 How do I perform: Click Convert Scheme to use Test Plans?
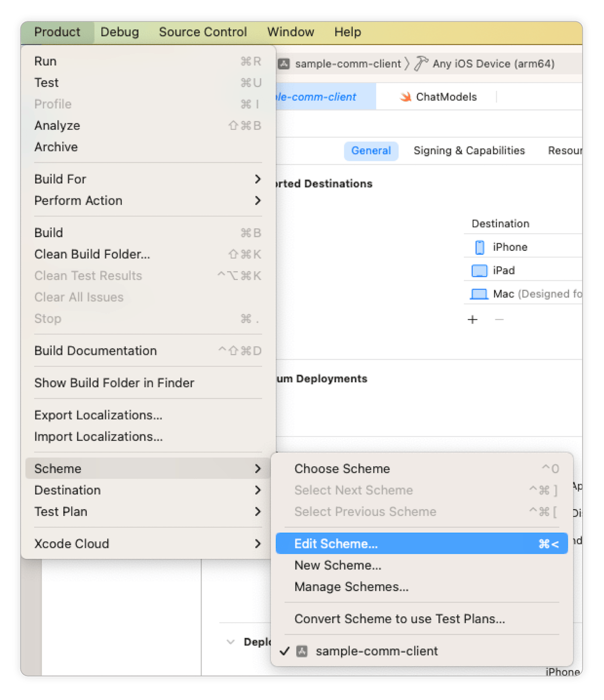(400, 618)
